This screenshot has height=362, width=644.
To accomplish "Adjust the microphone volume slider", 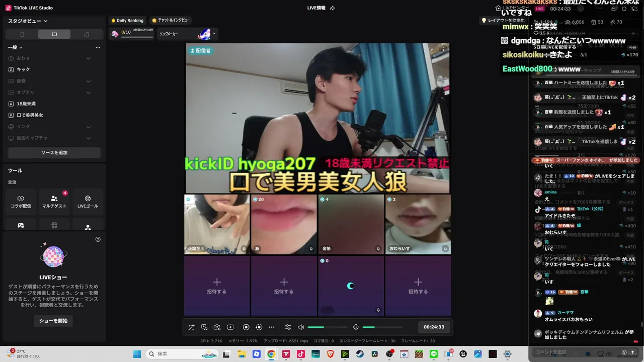I will (382, 327).
